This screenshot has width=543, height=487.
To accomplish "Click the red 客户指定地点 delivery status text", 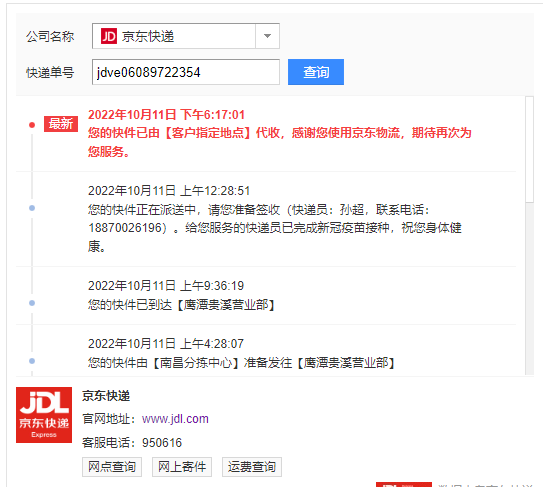I will point(279,142).
